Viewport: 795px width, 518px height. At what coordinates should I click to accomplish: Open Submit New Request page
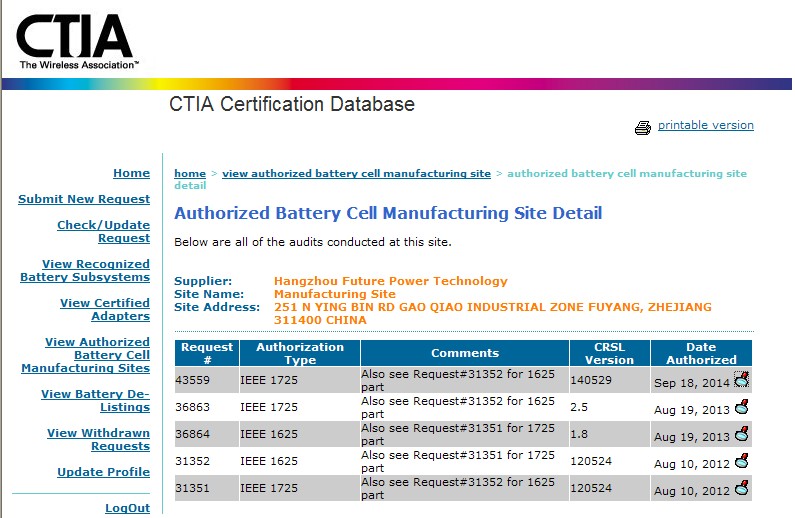click(84, 199)
